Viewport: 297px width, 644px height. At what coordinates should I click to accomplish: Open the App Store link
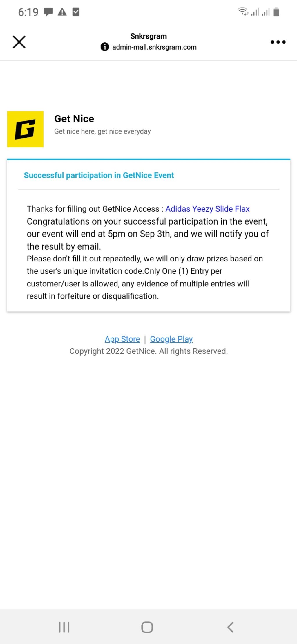[122, 339]
